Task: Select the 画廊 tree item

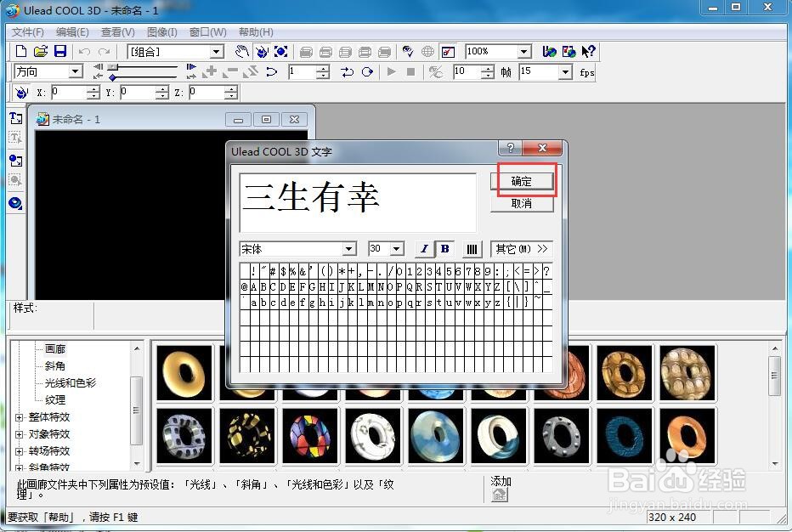Action: tap(55, 348)
